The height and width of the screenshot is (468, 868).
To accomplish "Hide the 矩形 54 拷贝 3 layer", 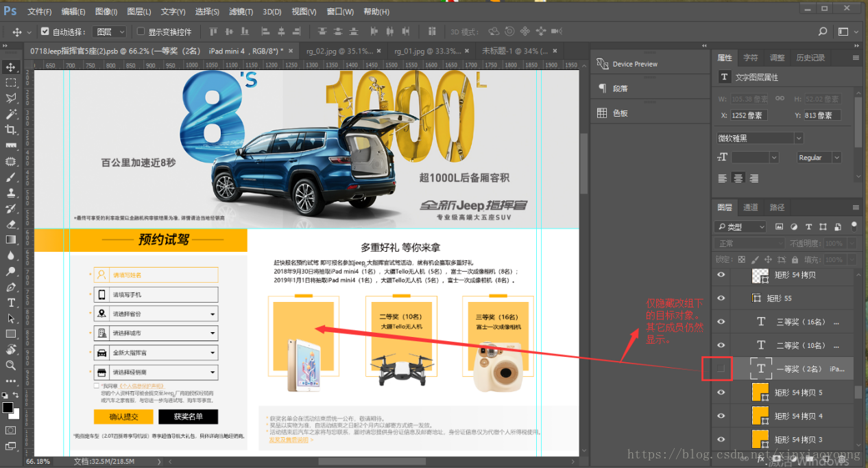I will [721, 439].
